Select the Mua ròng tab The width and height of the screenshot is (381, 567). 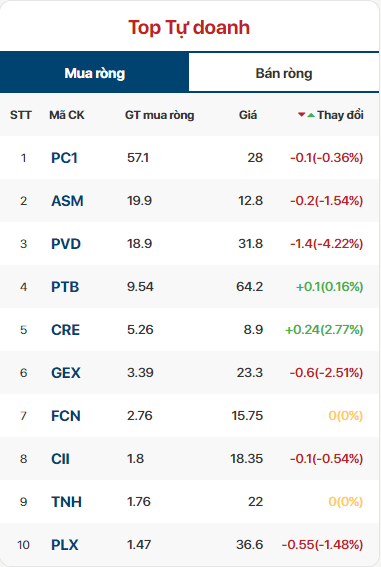94,73
